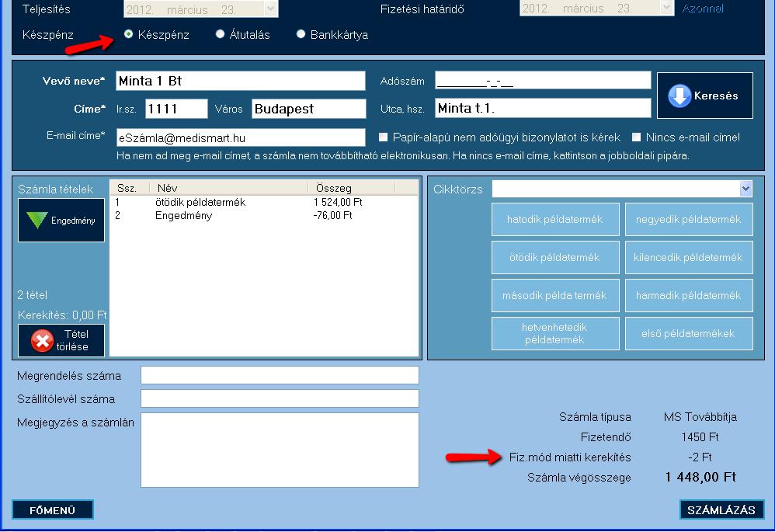Click the Kerekítés: 0,00 Ft label
Screen dimensions: 775x532
(62, 315)
